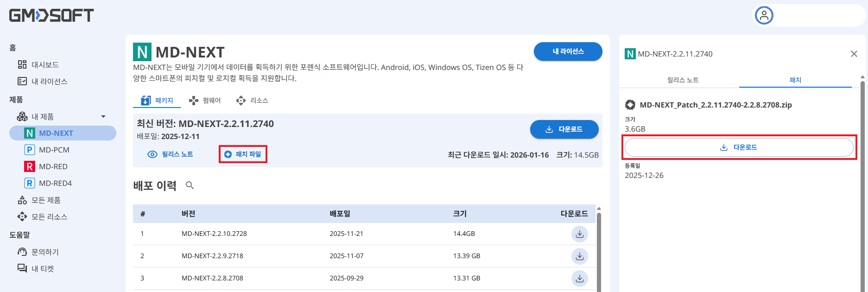Switch to 패치 tab in side panel

tap(795, 80)
